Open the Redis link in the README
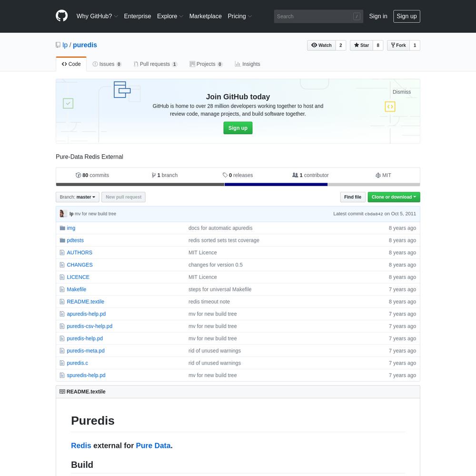Viewport: 476px width, 476px height. tap(81, 446)
